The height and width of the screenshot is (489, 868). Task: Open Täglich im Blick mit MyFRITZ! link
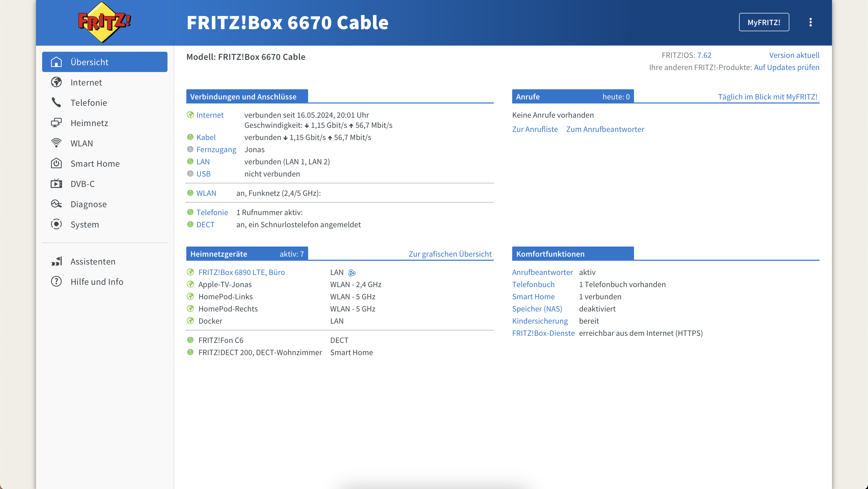(767, 97)
